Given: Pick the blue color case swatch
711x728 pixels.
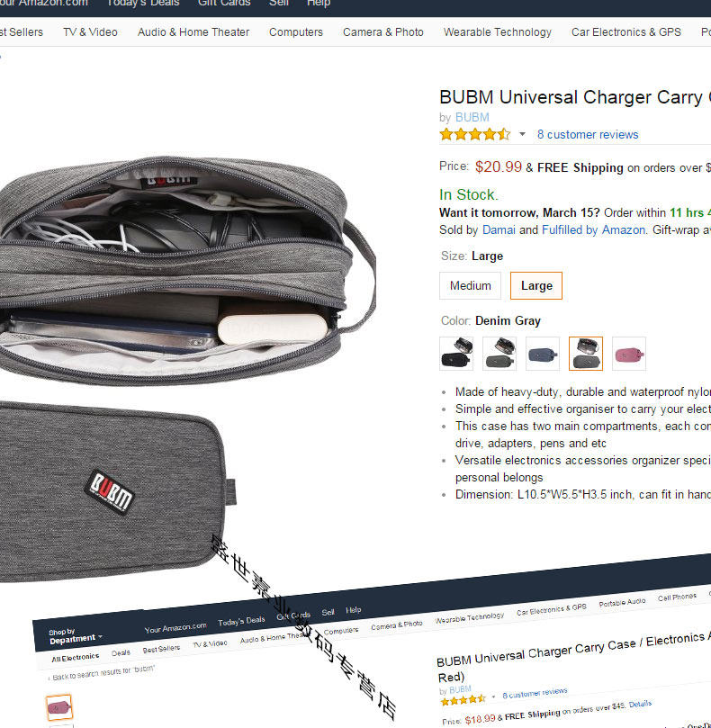Looking at the screenshot, I should pos(543,354).
